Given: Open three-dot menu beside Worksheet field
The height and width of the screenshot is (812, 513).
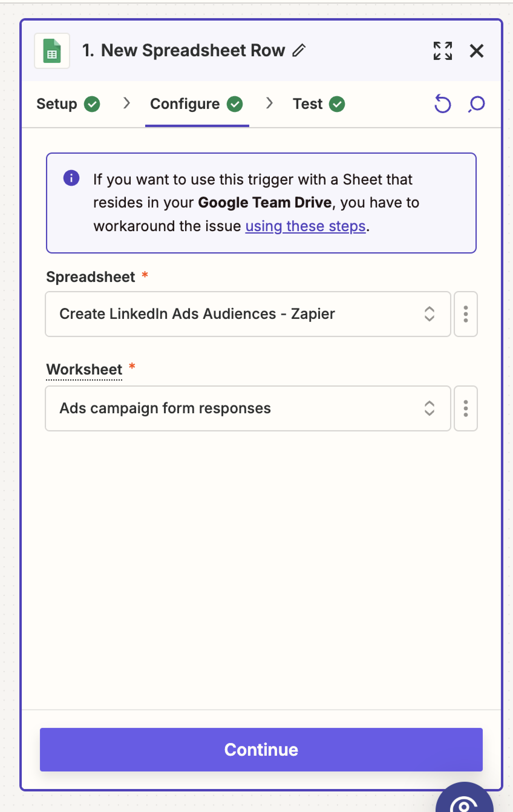Looking at the screenshot, I should click(466, 408).
